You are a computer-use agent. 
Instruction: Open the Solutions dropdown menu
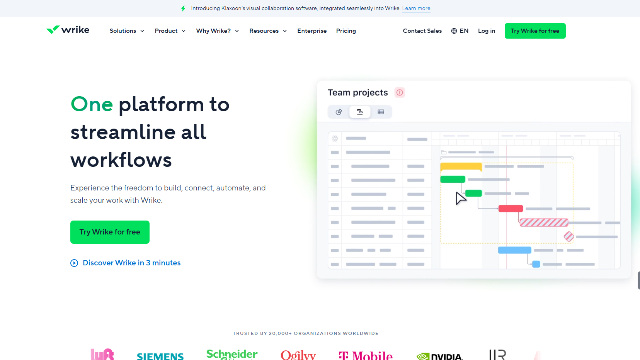click(127, 31)
